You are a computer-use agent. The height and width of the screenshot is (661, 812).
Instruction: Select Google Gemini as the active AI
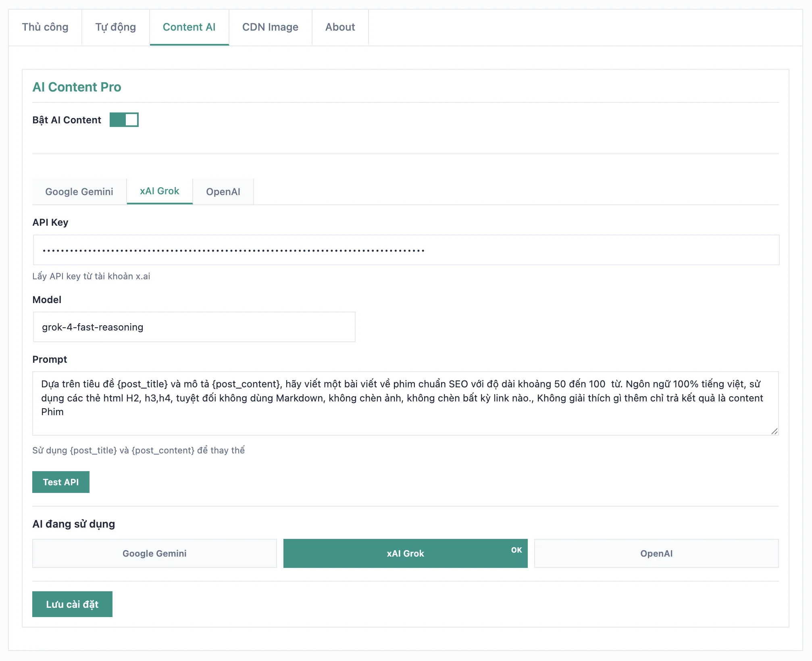point(154,553)
